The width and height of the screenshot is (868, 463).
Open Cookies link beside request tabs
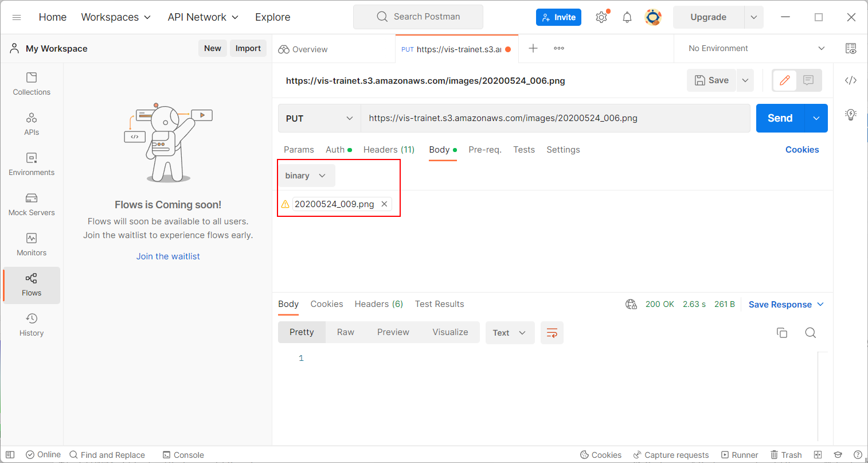(x=802, y=150)
